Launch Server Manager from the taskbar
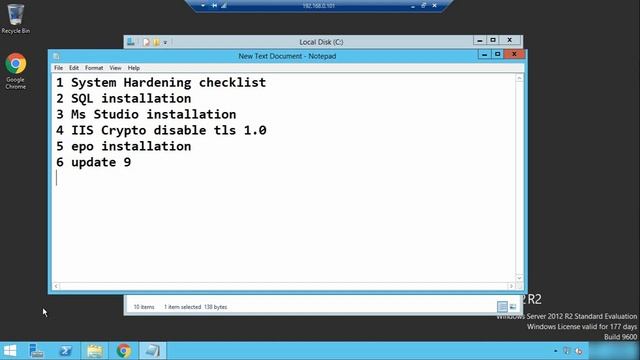Screen dimensions: 640x360 click(x=36, y=351)
